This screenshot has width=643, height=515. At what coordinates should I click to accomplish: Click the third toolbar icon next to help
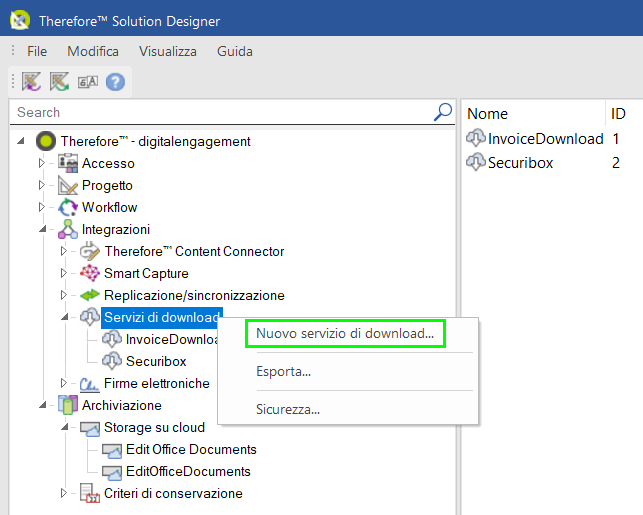pos(87,82)
